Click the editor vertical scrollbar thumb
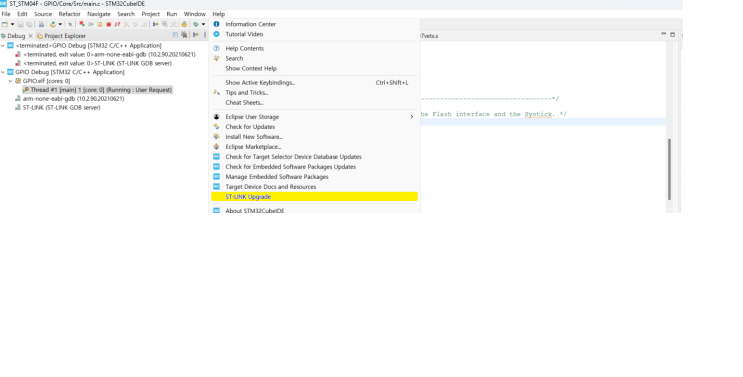The height and width of the screenshot is (377, 743). (x=669, y=169)
